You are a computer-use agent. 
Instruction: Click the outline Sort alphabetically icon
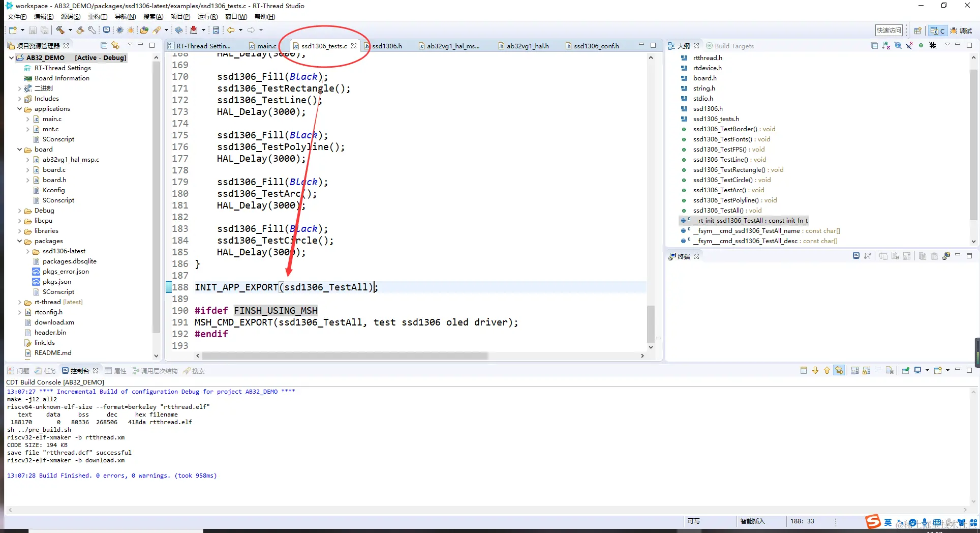(886, 46)
